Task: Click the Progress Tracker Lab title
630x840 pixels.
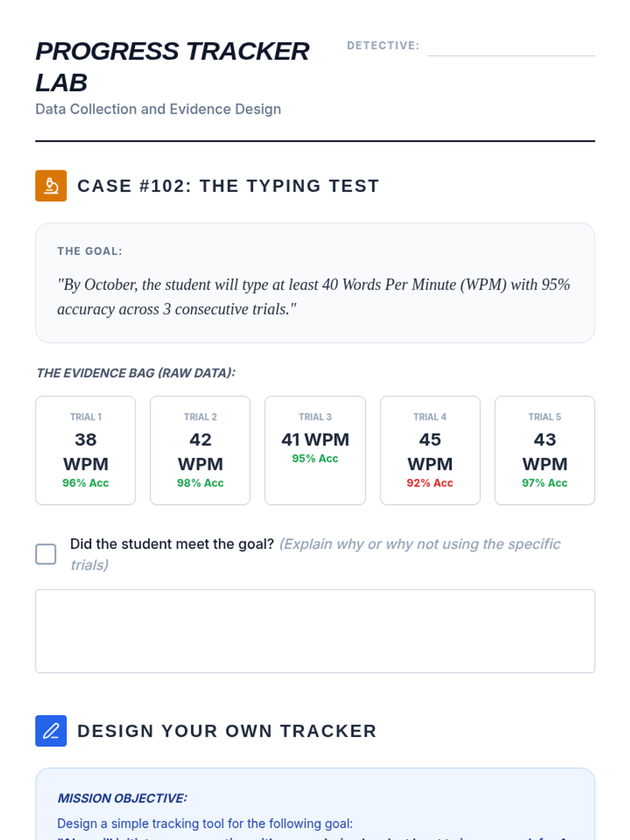Action: (172, 67)
